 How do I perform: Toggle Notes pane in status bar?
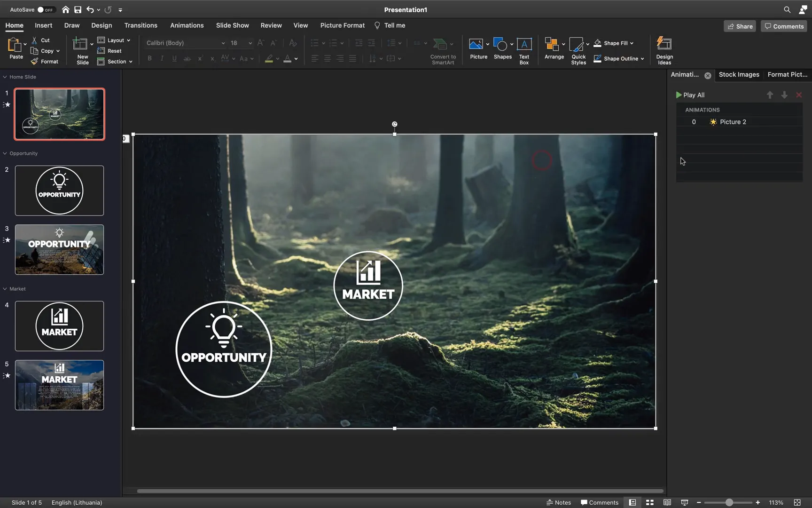[559, 502]
